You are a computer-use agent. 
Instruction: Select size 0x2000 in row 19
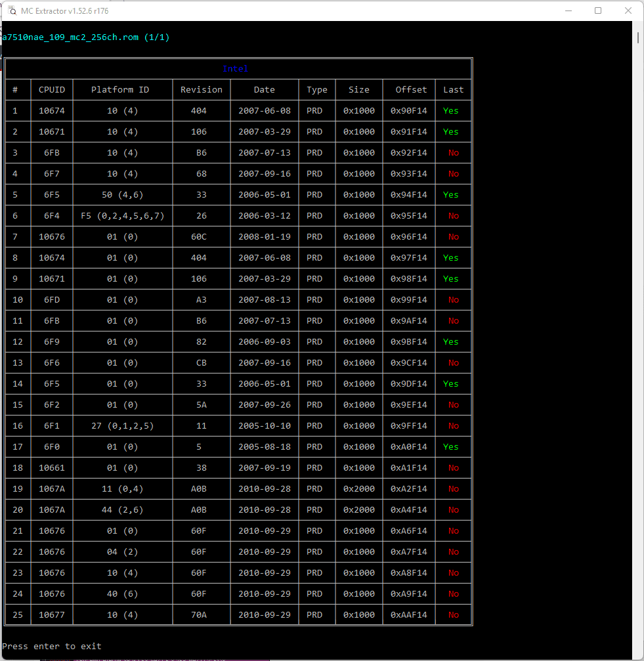[x=358, y=489]
